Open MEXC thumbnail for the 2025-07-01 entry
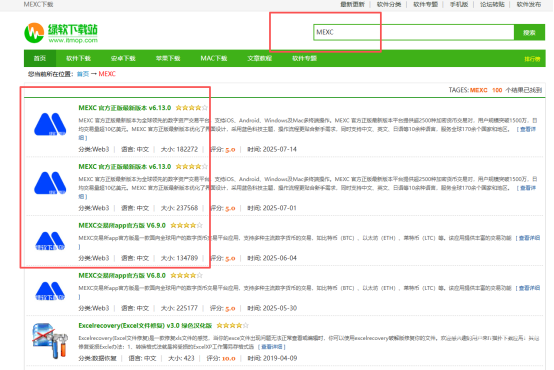Image resolution: width=554 pixels, height=370 pixels. pos(50,183)
